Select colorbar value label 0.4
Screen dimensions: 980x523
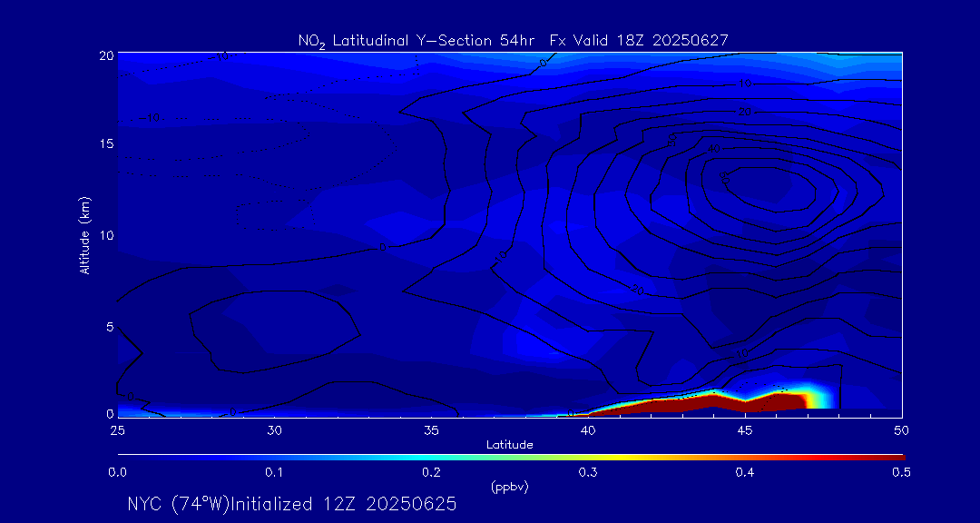click(x=745, y=472)
